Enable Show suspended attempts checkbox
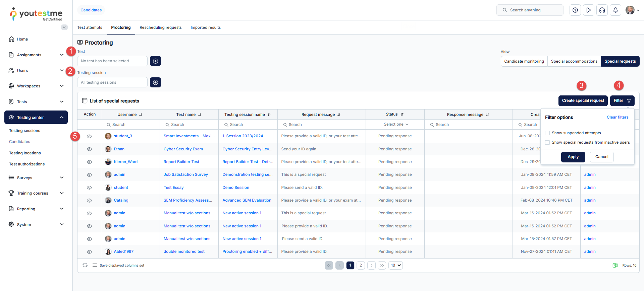Viewport: 644px width, 291px height. tap(547, 133)
